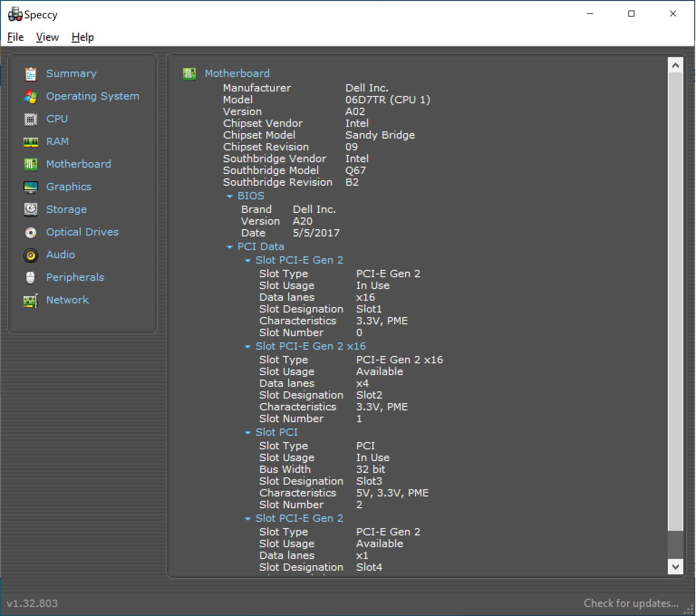Open Optical Drives section
Viewport: 696px width, 616px height.
(82, 232)
